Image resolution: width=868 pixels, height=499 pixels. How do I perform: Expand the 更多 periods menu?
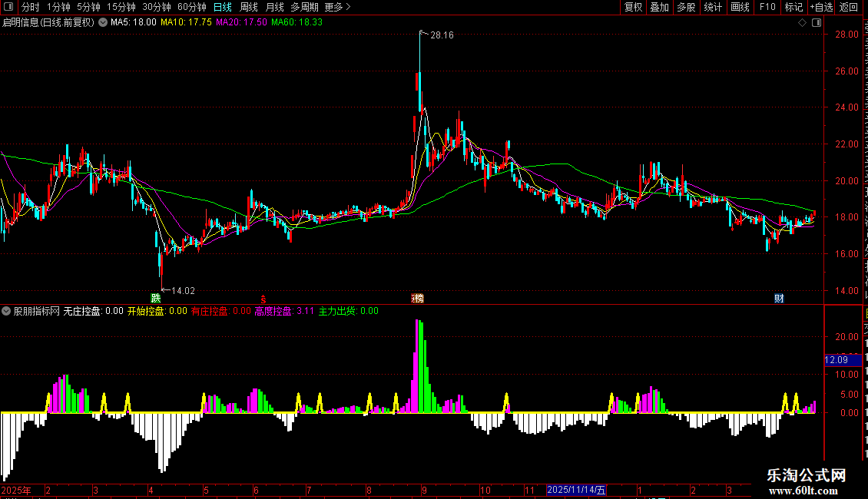pyautogui.click(x=338, y=7)
